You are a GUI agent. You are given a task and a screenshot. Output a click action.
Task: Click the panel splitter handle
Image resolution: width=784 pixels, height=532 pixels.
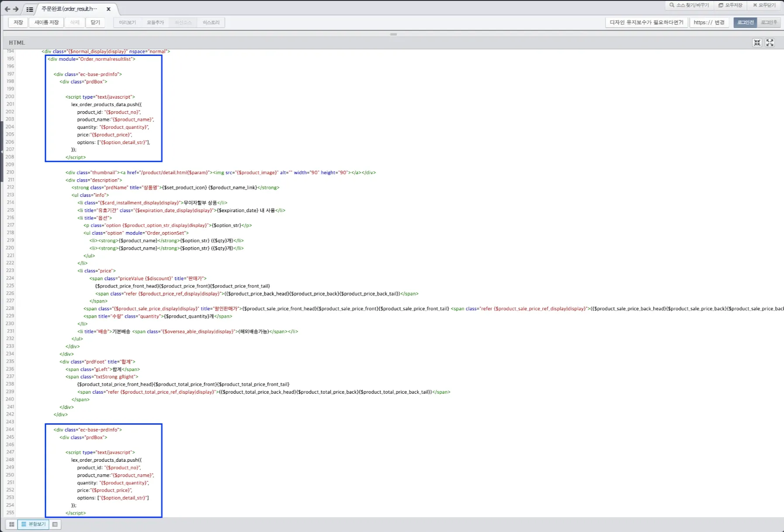pos(393,34)
